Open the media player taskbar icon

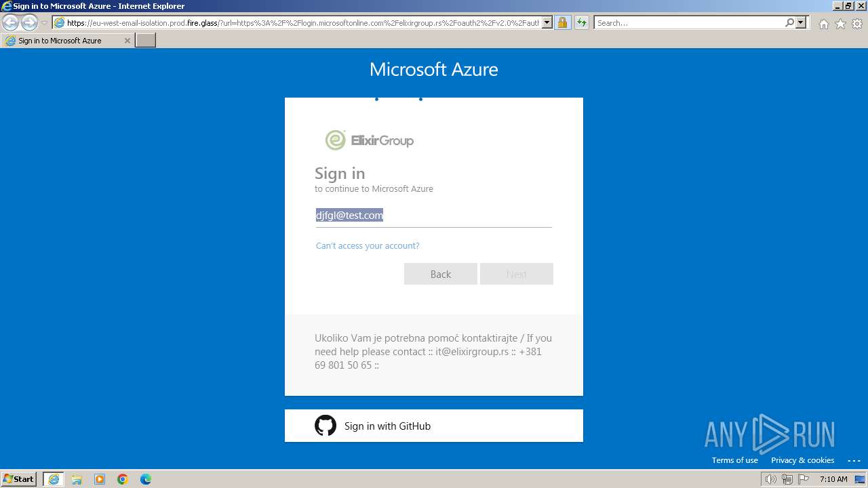tap(100, 479)
